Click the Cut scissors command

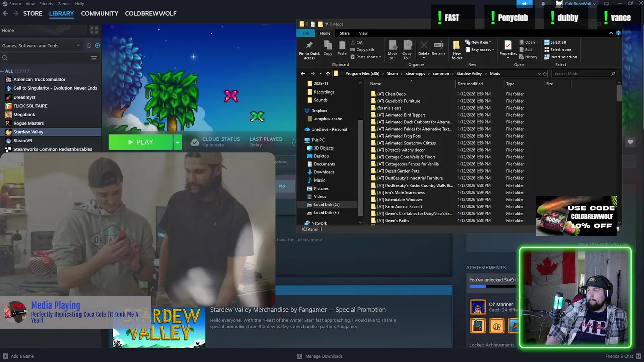pos(357,42)
